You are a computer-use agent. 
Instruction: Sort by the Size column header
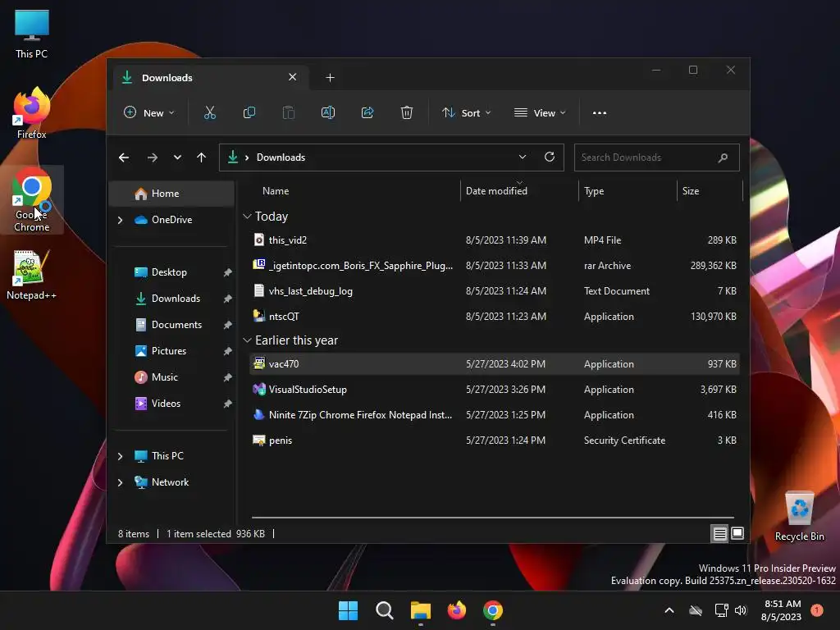pos(710,190)
